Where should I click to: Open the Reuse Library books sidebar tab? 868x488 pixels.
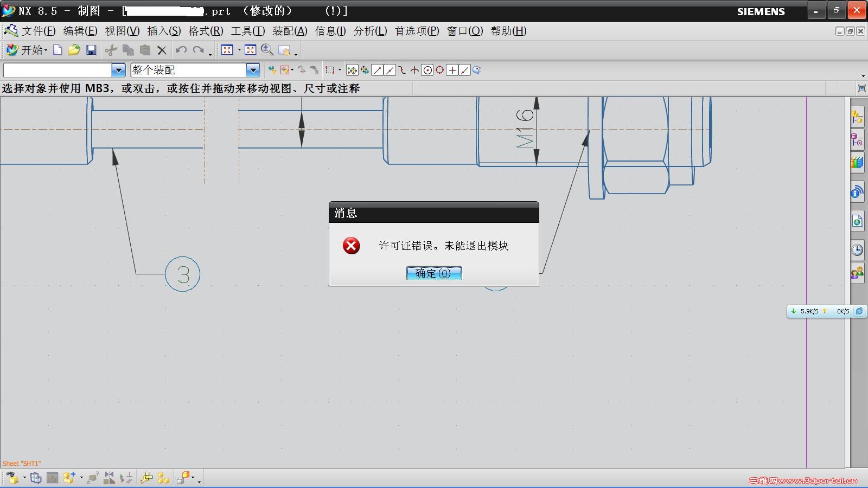[857, 163]
